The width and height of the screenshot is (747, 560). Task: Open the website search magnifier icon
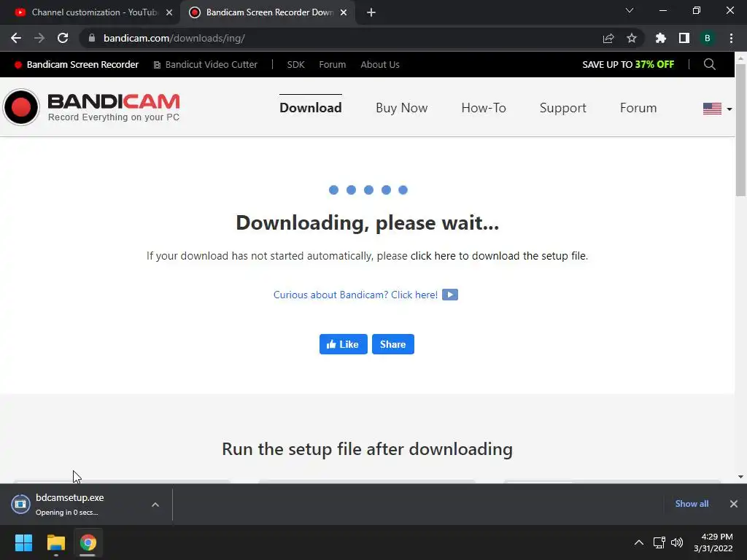709,64
